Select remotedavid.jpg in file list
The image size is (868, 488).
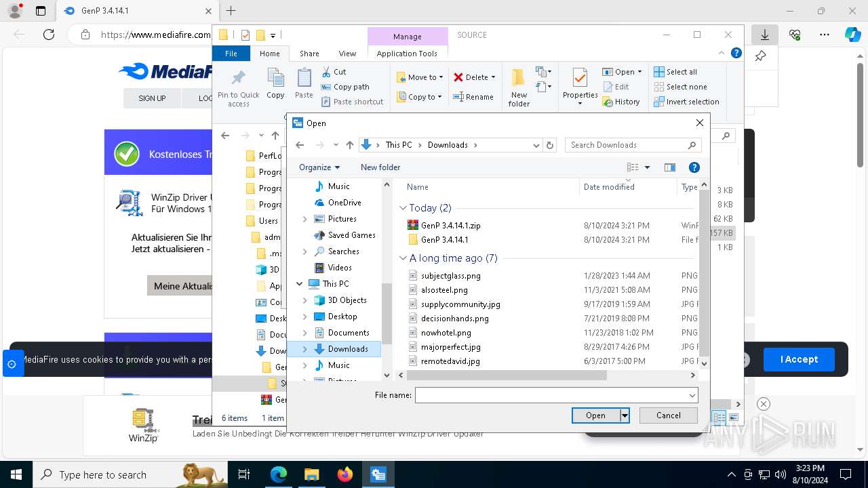[x=450, y=361]
